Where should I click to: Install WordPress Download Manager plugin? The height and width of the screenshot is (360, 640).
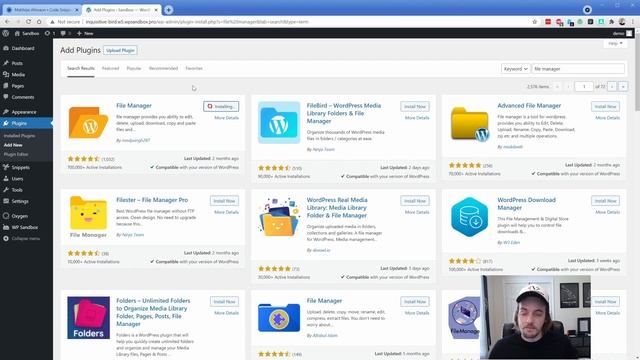pyautogui.click(x=605, y=201)
